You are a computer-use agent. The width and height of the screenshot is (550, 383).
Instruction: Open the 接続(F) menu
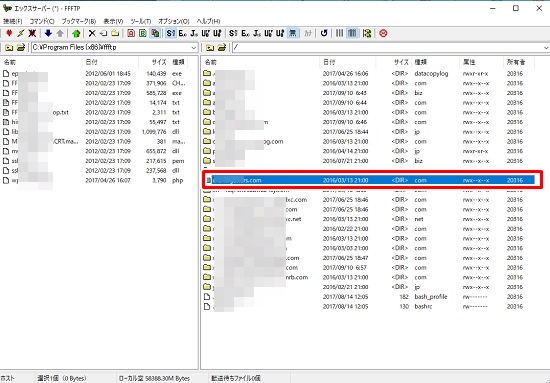[13, 21]
